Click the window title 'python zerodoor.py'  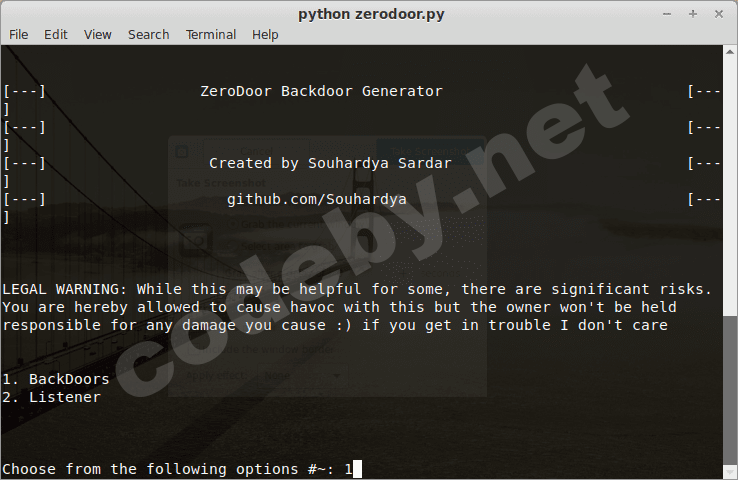[x=371, y=14]
